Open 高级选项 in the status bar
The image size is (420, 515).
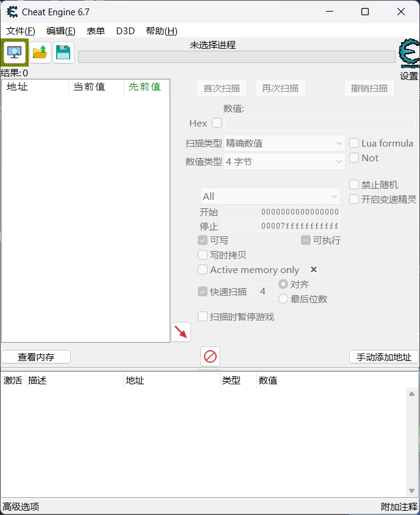21,506
